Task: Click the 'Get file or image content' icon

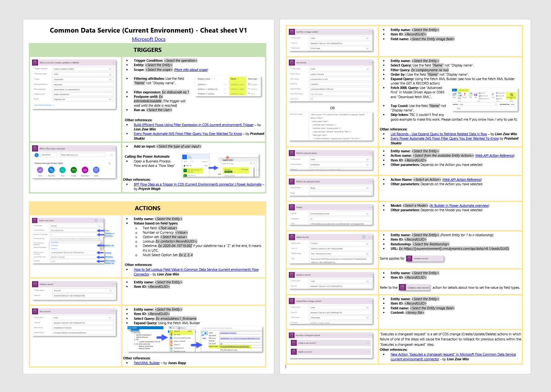Action: click(292, 32)
